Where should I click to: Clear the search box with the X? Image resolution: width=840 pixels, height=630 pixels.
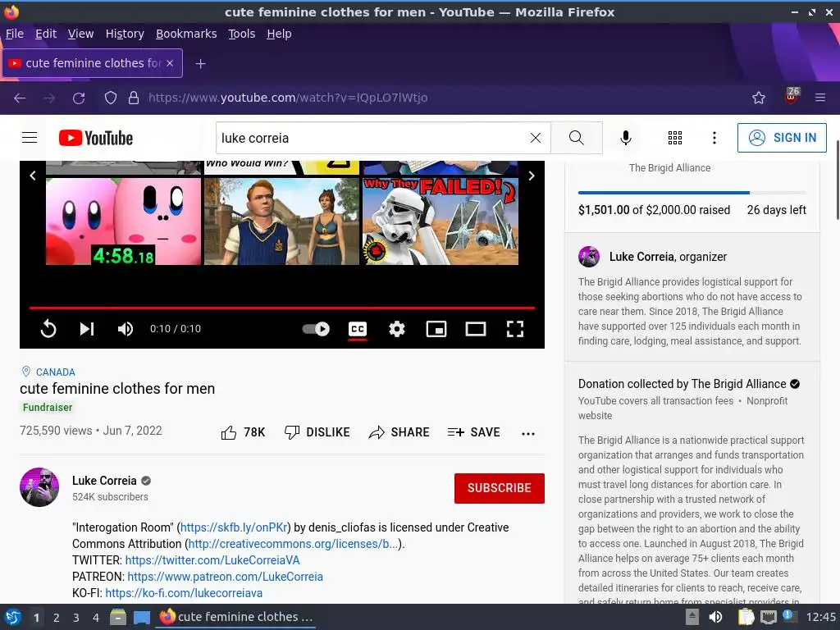(535, 138)
